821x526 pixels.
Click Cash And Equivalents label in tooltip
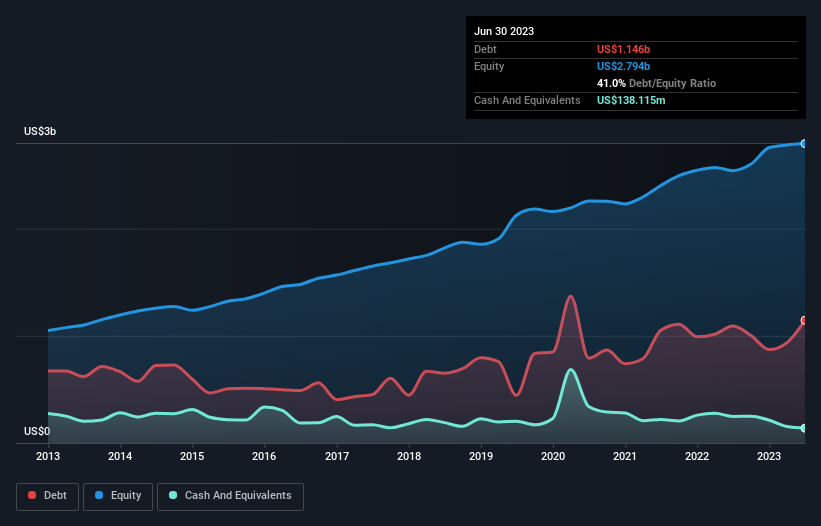pos(527,100)
